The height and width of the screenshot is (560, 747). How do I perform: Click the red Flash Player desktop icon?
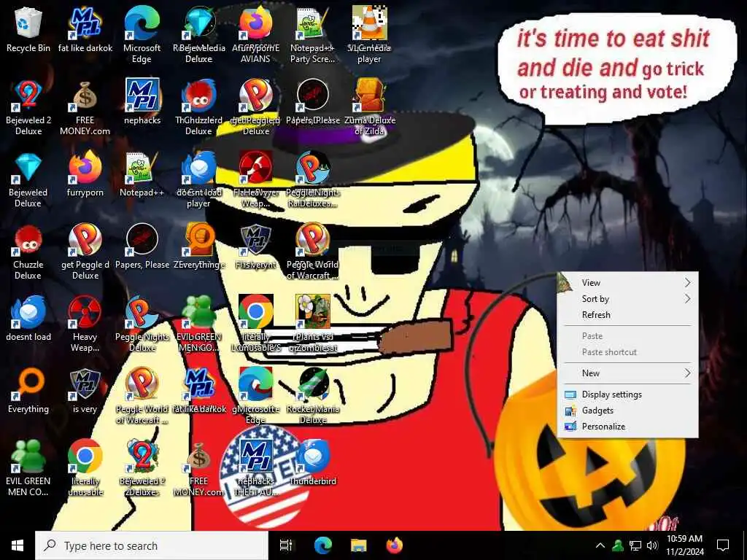click(x=256, y=179)
